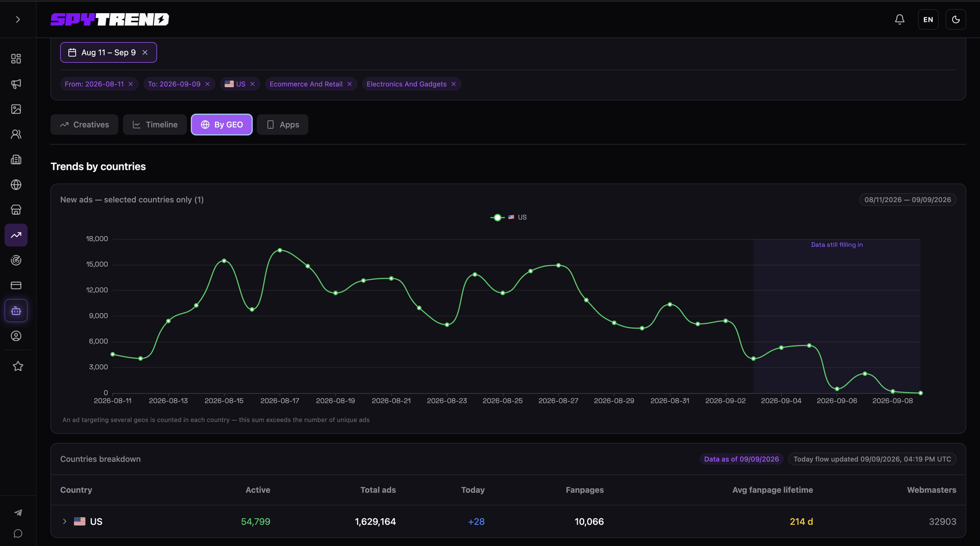Remove the US country filter chip
980x546 pixels.
[253, 84]
